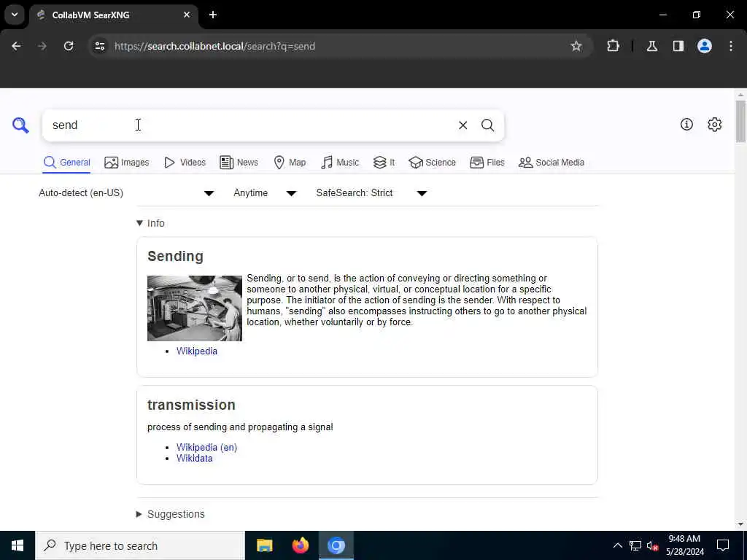Bookmark this page with the star icon
The height and width of the screenshot is (560, 747).
click(576, 46)
